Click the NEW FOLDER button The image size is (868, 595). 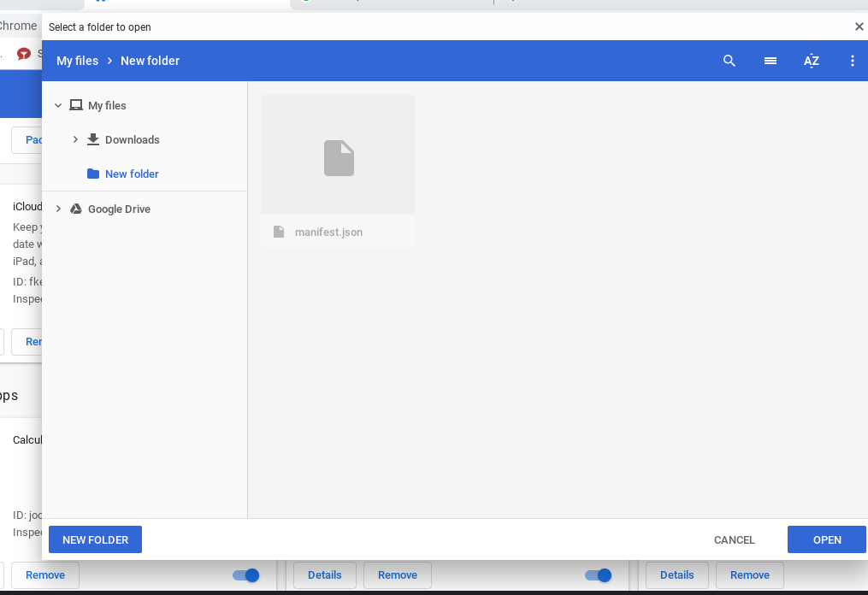pos(95,539)
